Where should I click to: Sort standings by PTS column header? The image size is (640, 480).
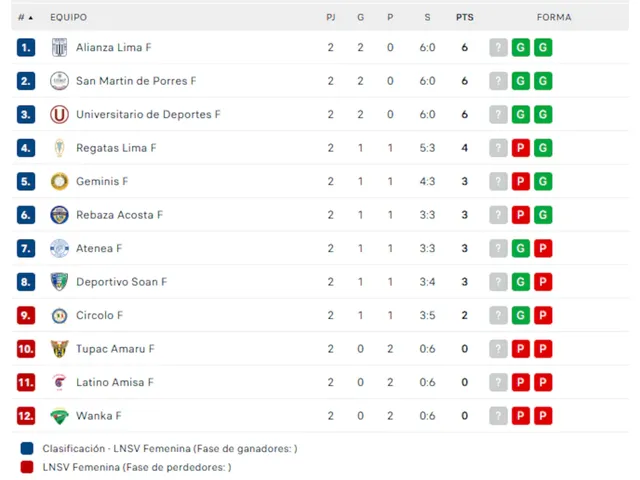[464, 17]
